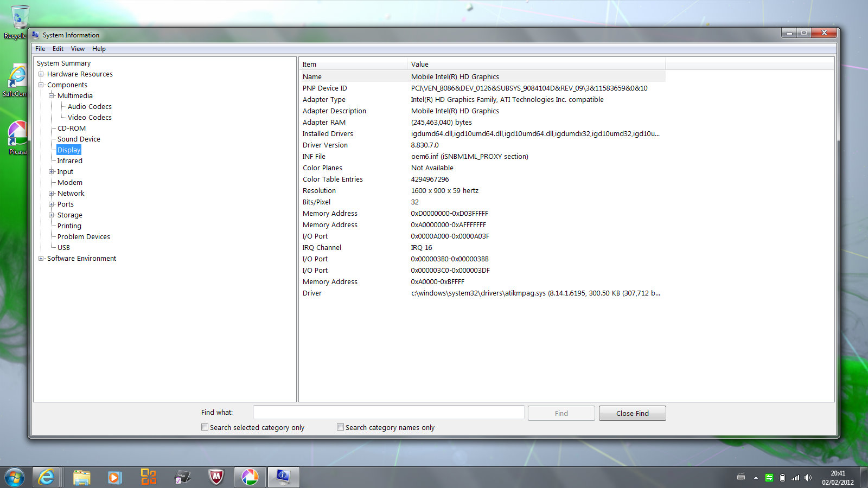Select the 'Resolution' row

click(482, 191)
